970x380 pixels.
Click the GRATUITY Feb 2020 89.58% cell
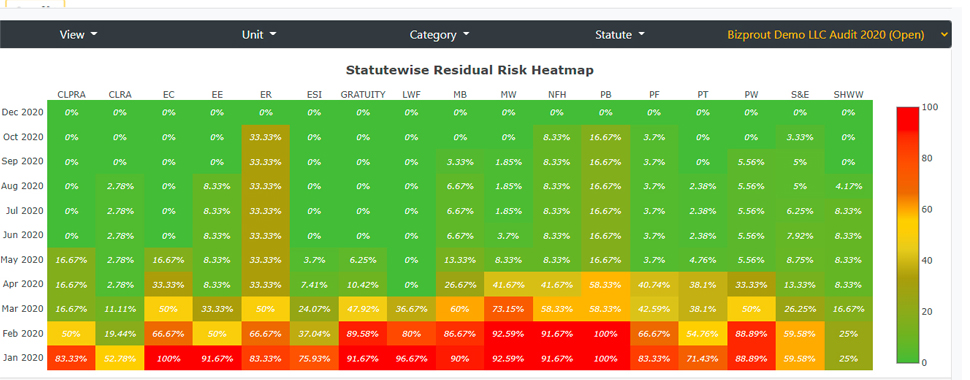coord(363,334)
